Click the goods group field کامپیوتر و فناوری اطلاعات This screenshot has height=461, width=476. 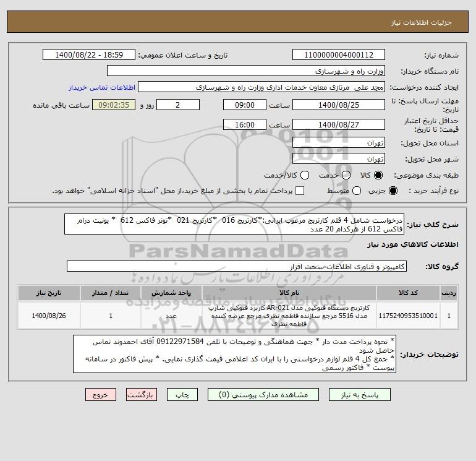pos(237,267)
